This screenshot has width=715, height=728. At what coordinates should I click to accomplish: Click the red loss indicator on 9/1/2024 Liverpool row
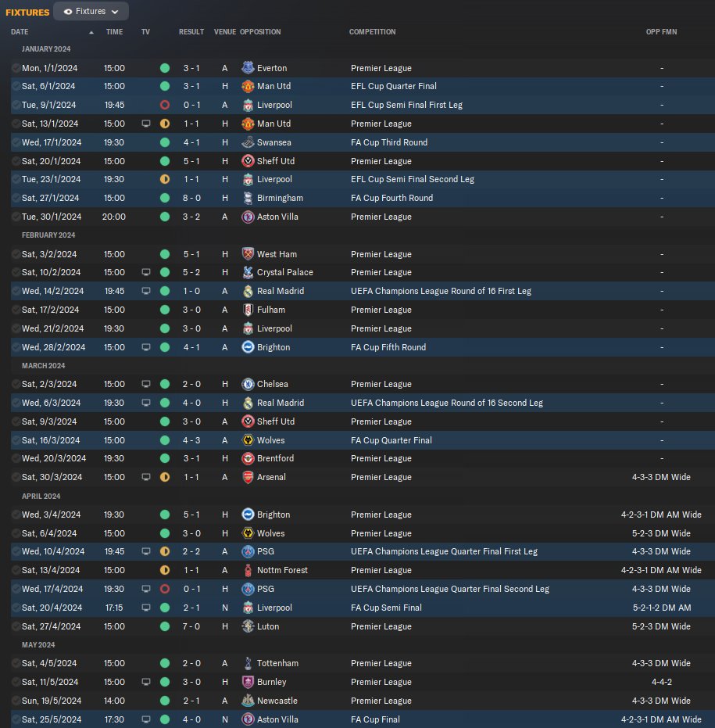[x=165, y=105]
